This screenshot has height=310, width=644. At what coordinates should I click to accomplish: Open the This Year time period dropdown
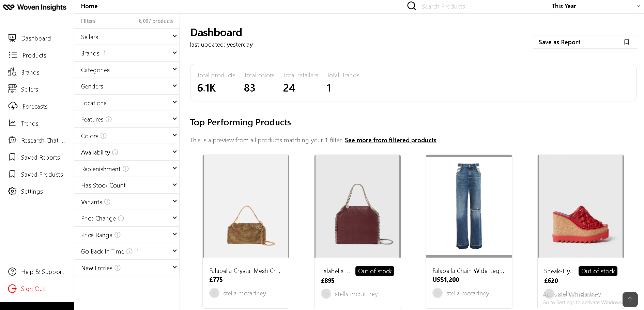[595, 6]
